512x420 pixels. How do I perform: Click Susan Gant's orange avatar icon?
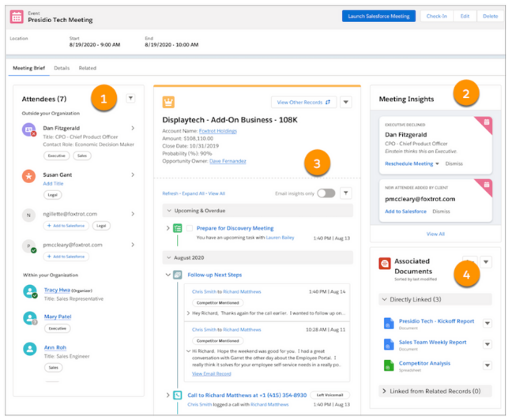pos(28,176)
